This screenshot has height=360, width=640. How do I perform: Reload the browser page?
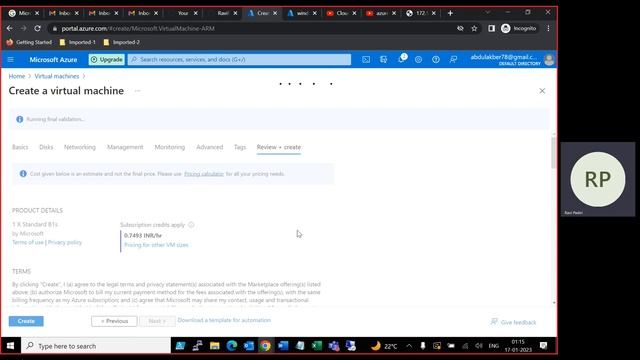tap(37, 28)
